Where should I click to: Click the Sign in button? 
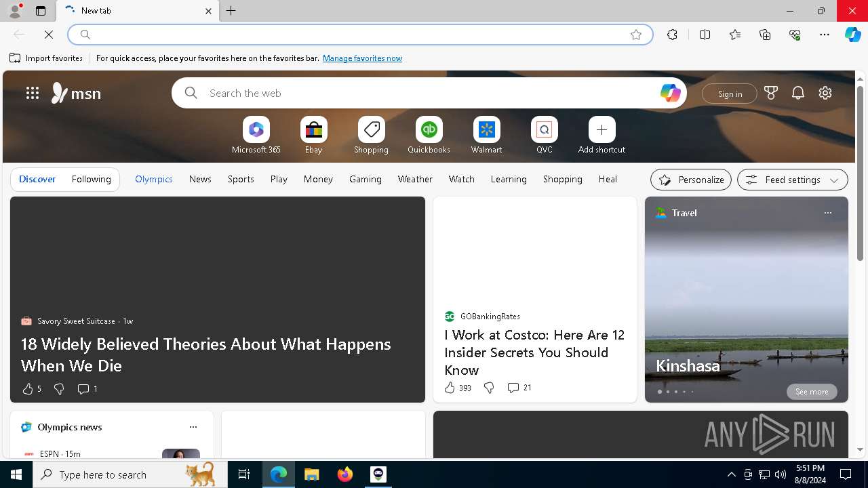tap(730, 94)
